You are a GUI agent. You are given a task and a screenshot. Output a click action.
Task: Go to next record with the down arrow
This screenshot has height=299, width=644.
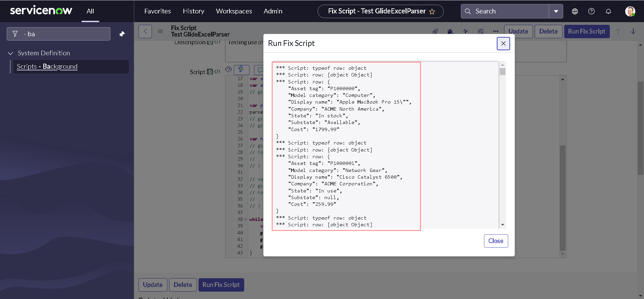tap(633, 32)
